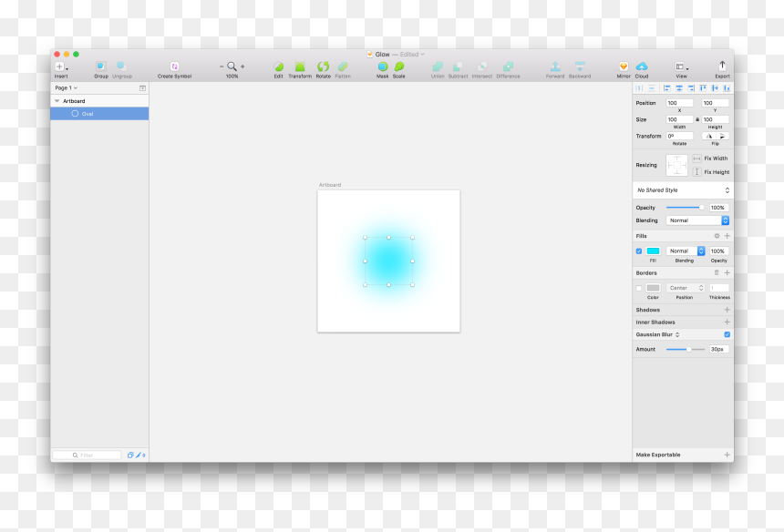The height and width of the screenshot is (532, 784).
Task: Click the magnifier zoom icon
Action: tap(232, 66)
